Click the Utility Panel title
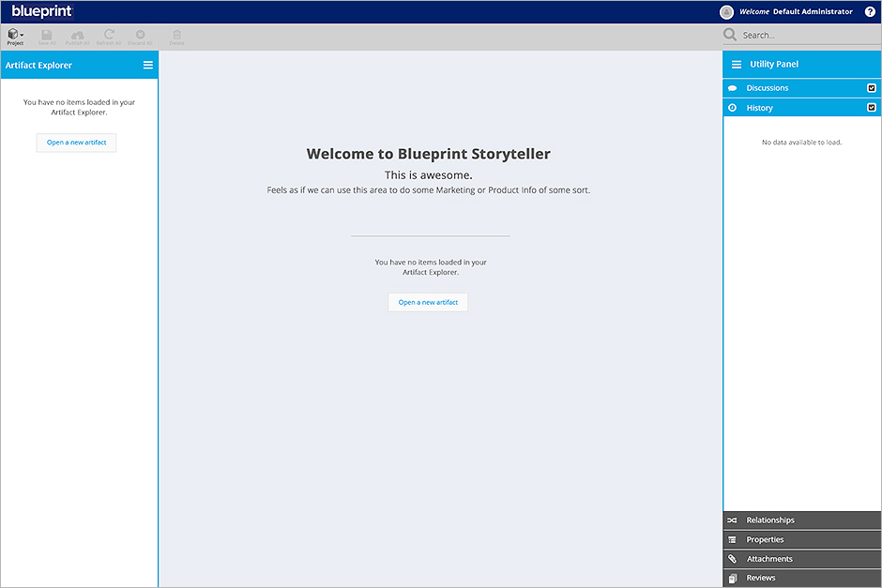This screenshot has height=588, width=882. [774, 65]
